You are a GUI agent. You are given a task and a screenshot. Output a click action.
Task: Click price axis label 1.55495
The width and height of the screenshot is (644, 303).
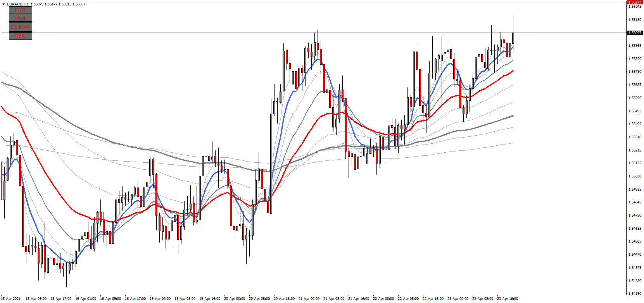[x=635, y=111]
